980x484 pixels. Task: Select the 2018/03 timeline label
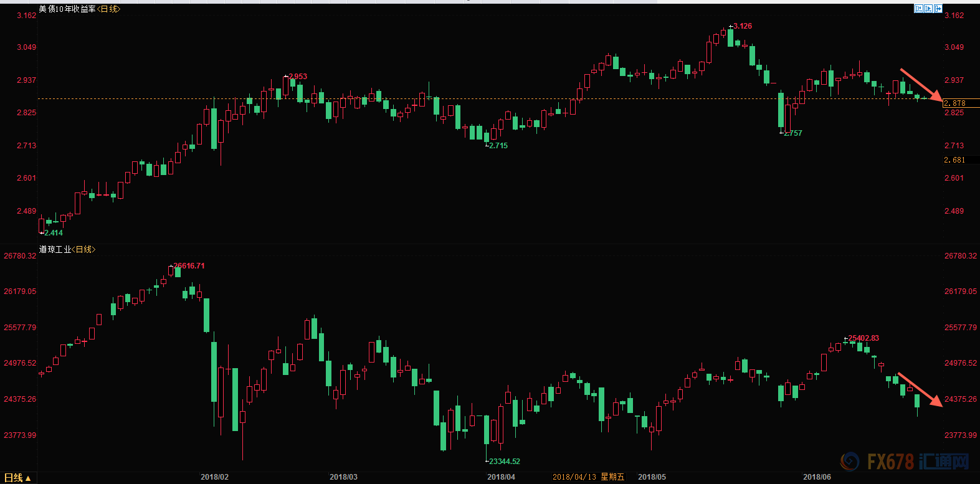click(x=343, y=477)
